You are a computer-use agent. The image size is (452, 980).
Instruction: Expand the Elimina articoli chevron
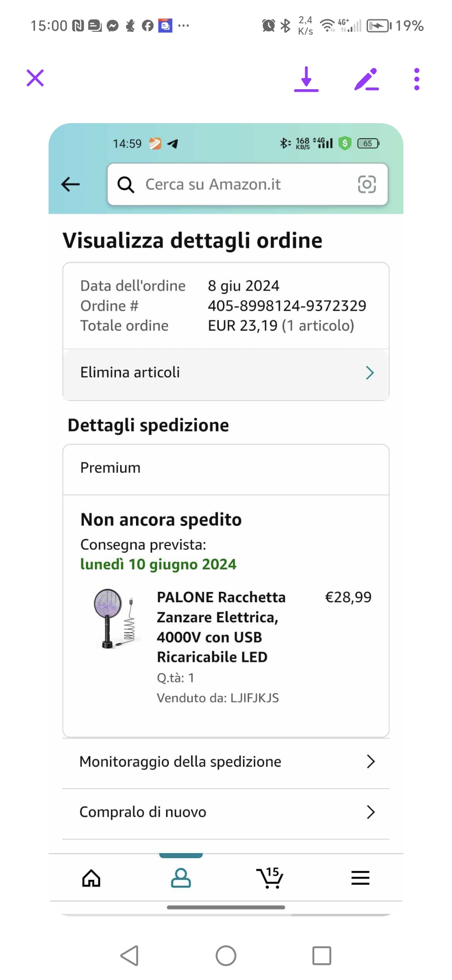[370, 372]
